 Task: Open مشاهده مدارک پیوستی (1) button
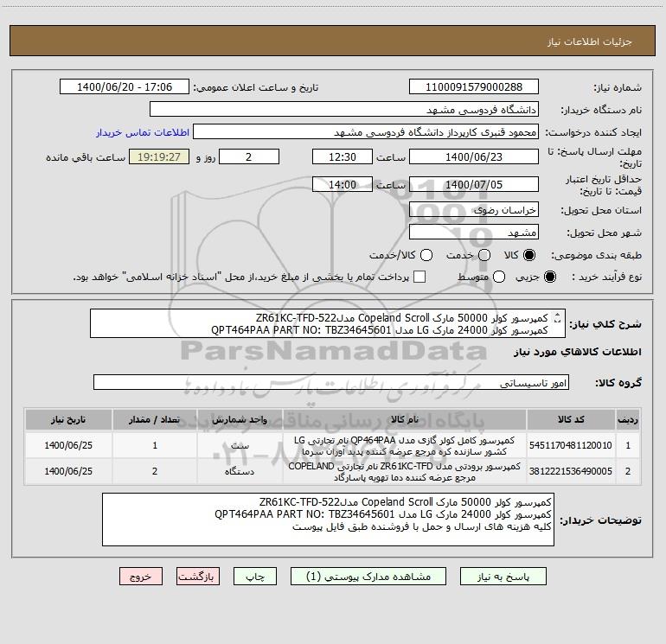point(368,577)
